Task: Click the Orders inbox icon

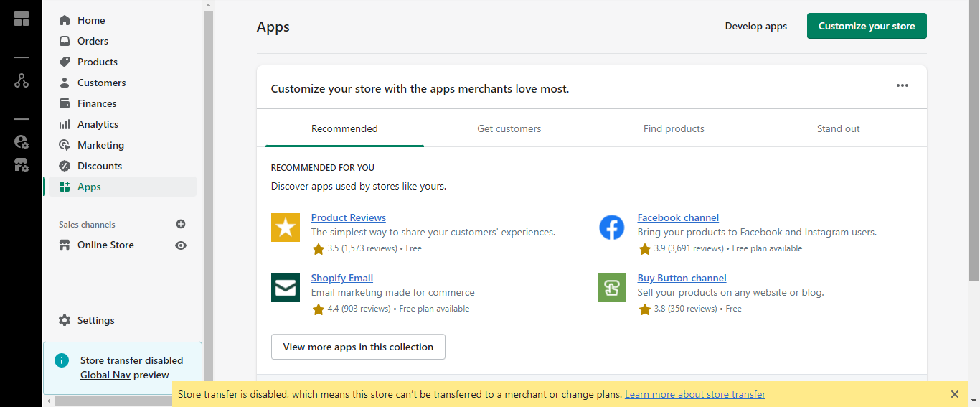Action: coord(65,41)
